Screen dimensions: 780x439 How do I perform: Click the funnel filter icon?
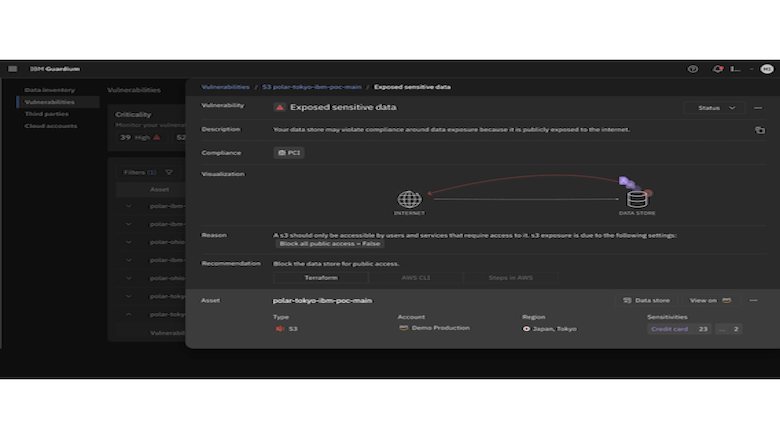(x=169, y=173)
